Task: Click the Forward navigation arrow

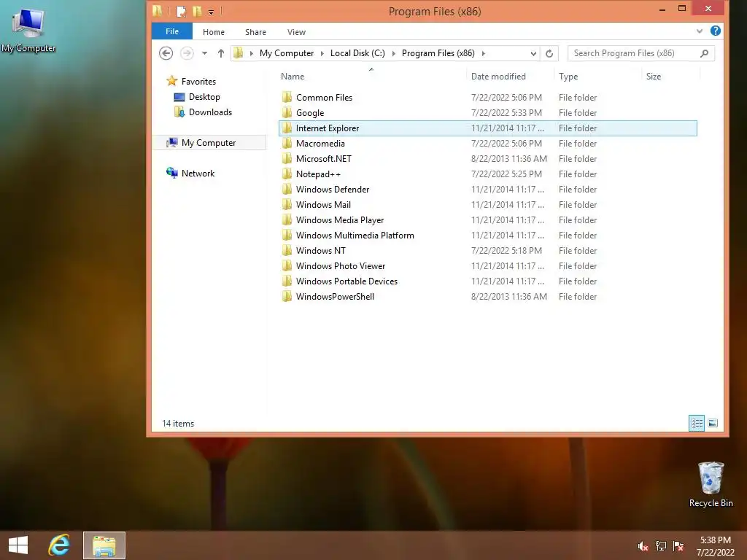Action: tap(187, 53)
